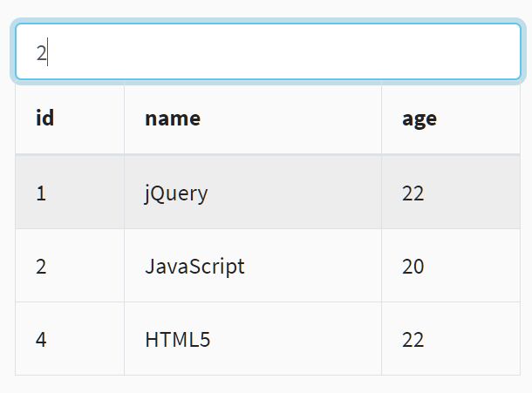Click id cell "4" in HTML5 row

[41, 339]
